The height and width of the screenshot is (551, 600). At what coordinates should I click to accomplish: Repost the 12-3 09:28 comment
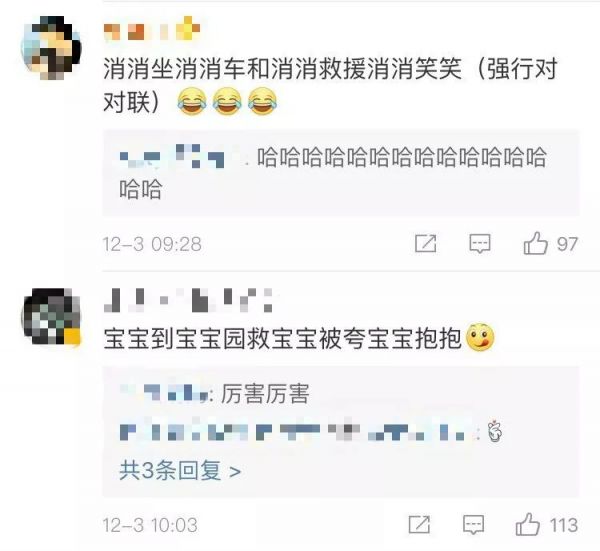[x=426, y=243]
